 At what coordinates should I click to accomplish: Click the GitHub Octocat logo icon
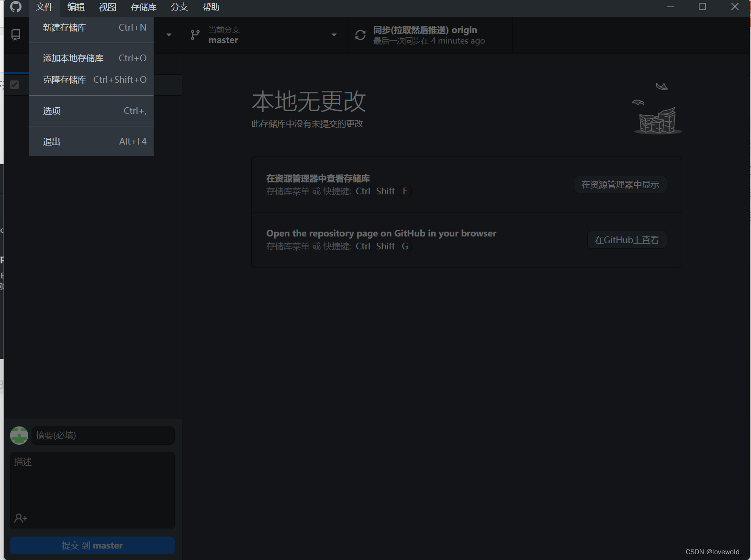(16, 7)
